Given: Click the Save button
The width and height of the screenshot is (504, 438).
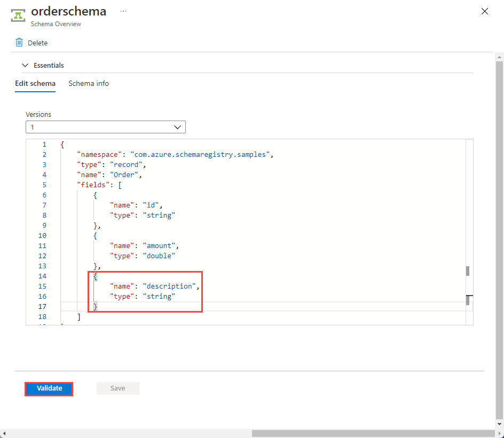Looking at the screenshot, I should 118,388.
